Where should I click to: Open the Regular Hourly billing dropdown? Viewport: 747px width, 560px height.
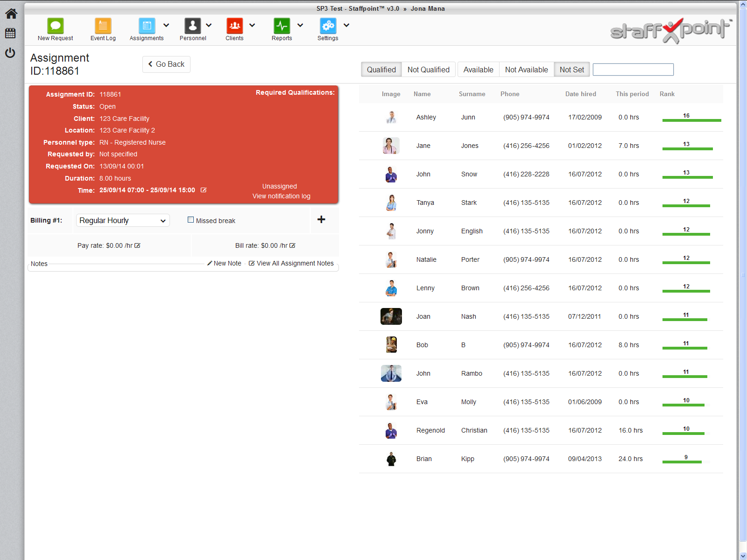(x=123, y=220)
